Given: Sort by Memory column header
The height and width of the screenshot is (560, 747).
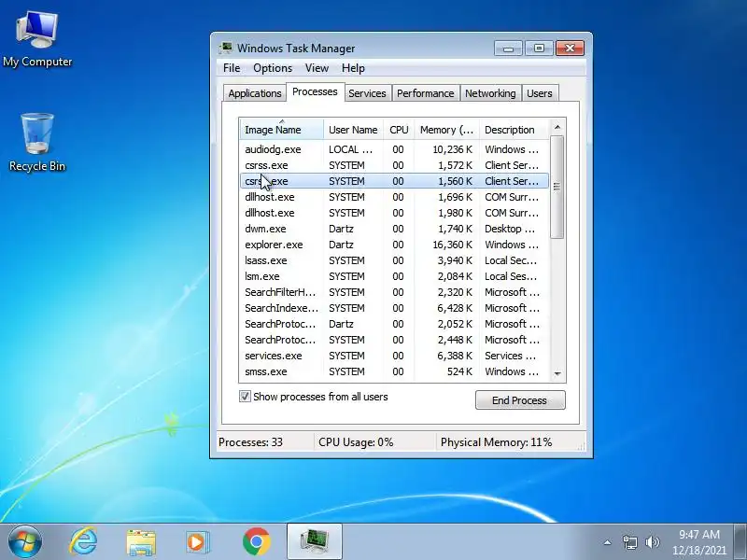Looking at the screenshot, I should [x=447, y=130].
